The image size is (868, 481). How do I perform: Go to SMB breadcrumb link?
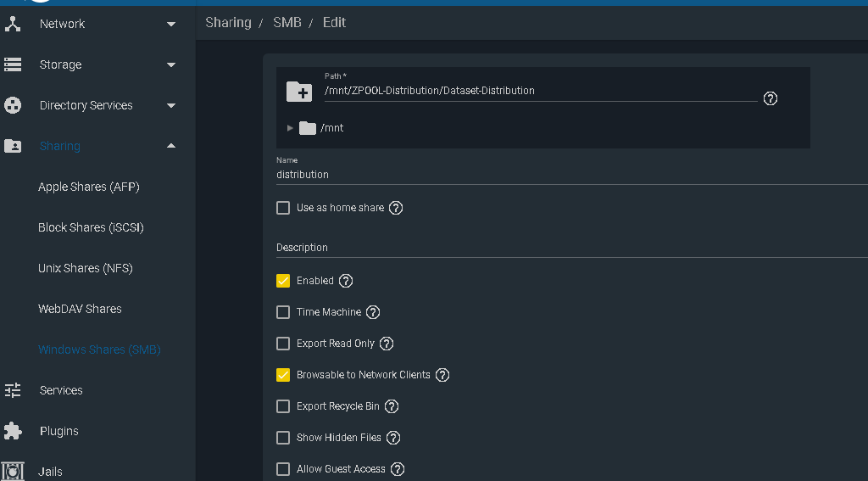pos(287,23)
